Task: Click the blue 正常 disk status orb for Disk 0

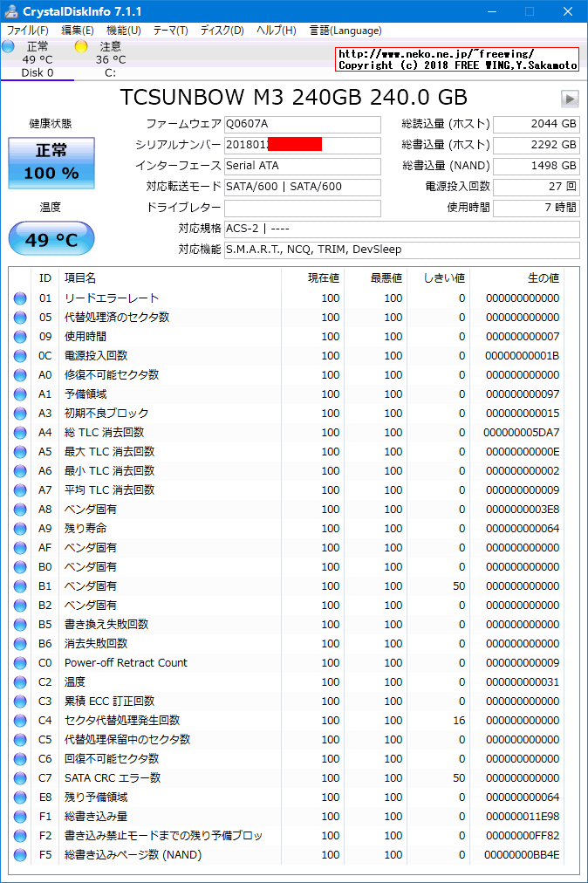Action: coord(8,47)
